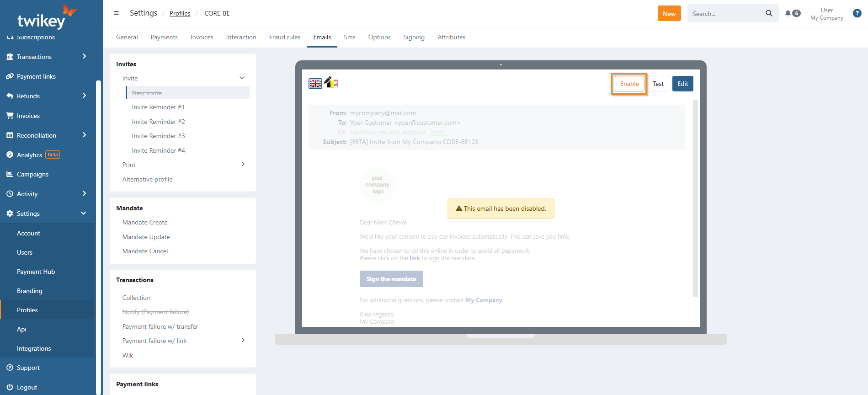The height and width of the screenshot is (395, 868).
Task: Click the help question mark icon
Action: [x=857, y=13]
